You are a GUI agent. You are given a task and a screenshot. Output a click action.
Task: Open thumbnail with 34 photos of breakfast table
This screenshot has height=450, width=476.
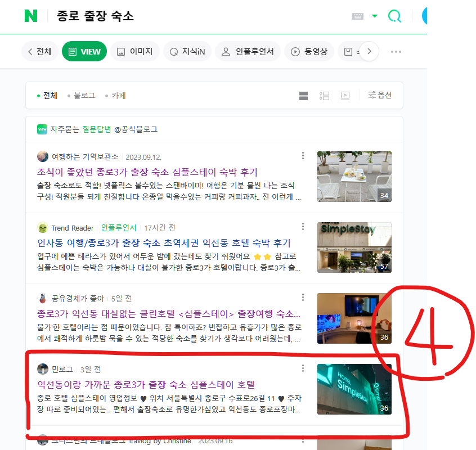click(x=354, y=177)
